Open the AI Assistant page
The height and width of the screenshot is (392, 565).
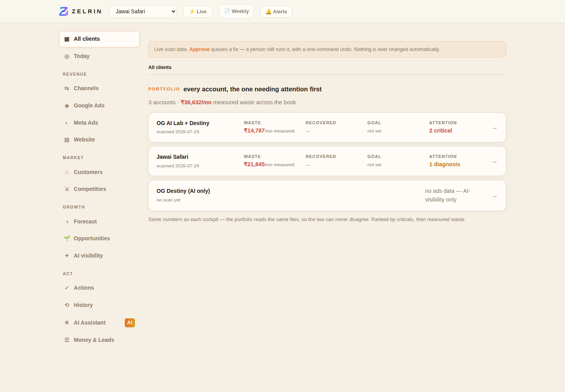(99, 323)
